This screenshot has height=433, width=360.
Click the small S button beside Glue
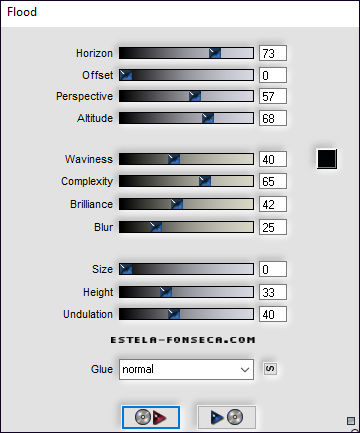(x=270, y=369)
